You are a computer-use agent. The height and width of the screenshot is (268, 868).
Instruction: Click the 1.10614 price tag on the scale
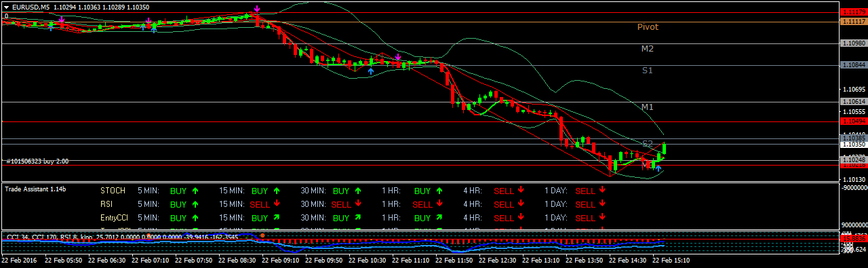pos(853,101)
